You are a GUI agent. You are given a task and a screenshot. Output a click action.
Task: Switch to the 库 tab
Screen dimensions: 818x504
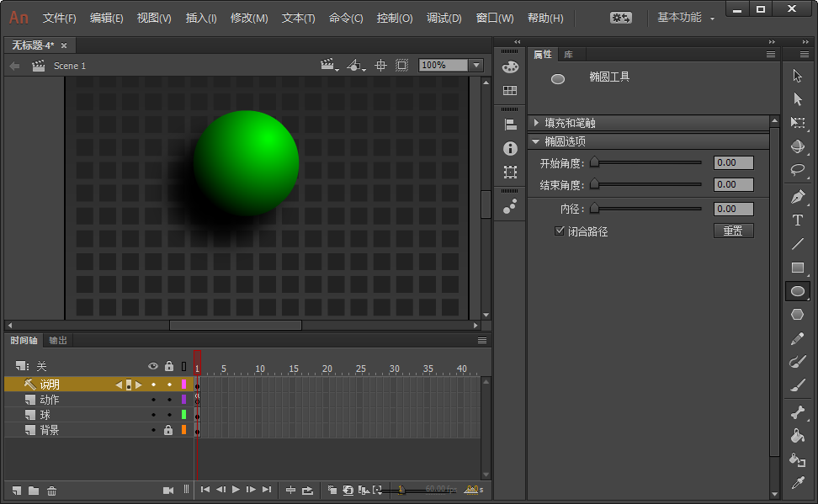click(569, 54)
